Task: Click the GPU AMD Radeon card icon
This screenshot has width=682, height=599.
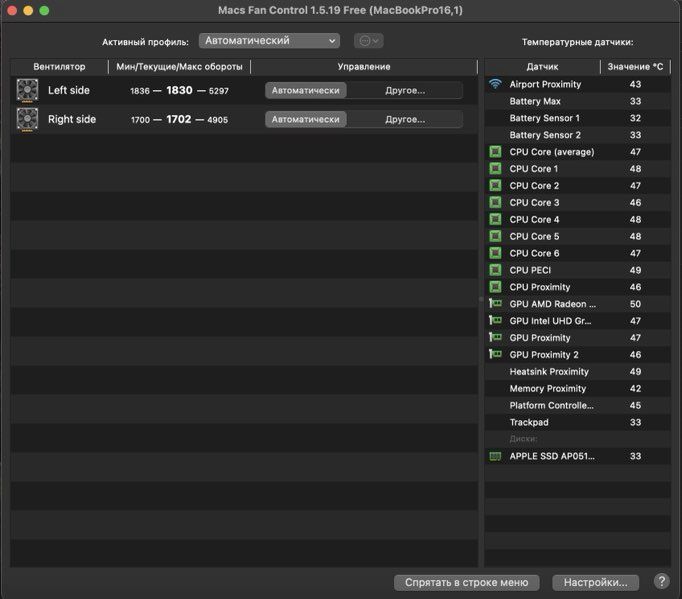Action: 495,304
